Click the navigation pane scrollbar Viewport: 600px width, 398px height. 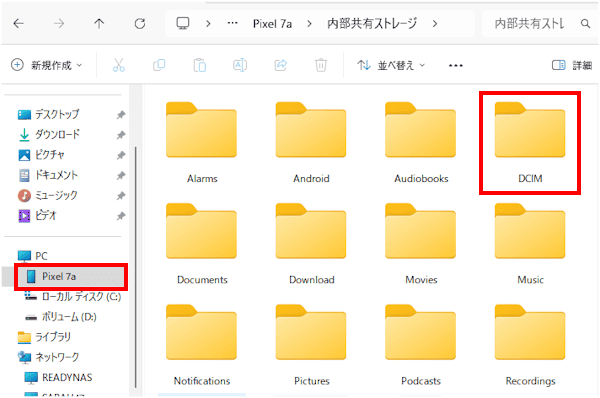(136, 267)
